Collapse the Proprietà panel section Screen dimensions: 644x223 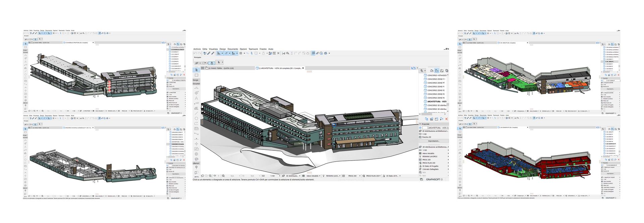tap(420, 124)
